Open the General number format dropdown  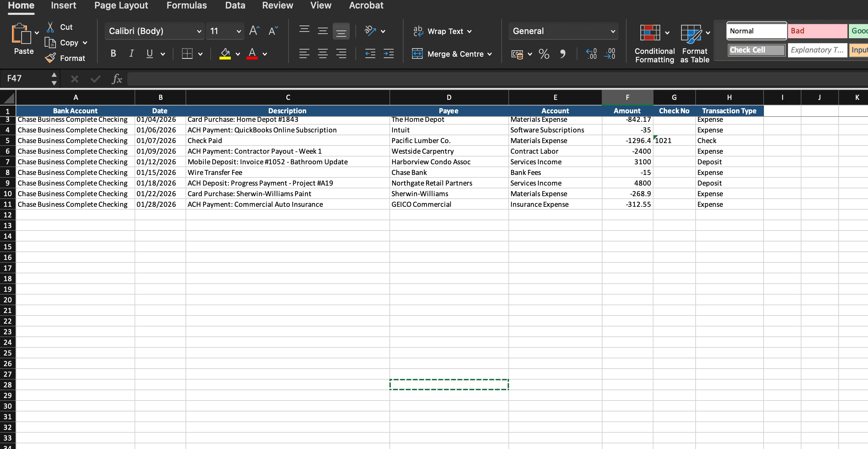coord(563,31)
